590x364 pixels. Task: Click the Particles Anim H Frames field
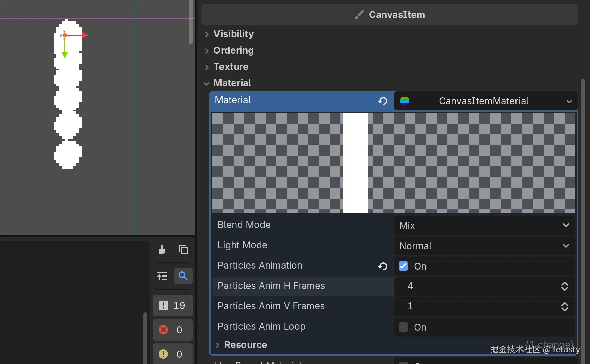coord(478,286)
